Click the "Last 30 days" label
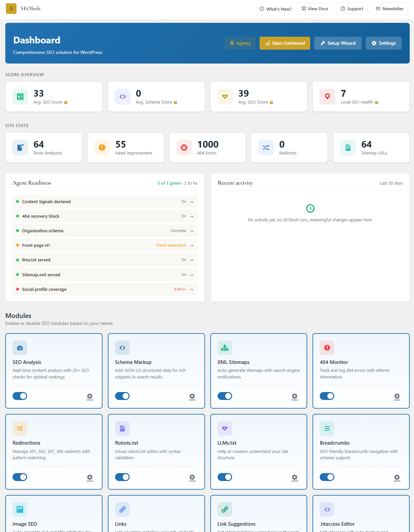The image size is (414, 532). [x=391, y=183]
